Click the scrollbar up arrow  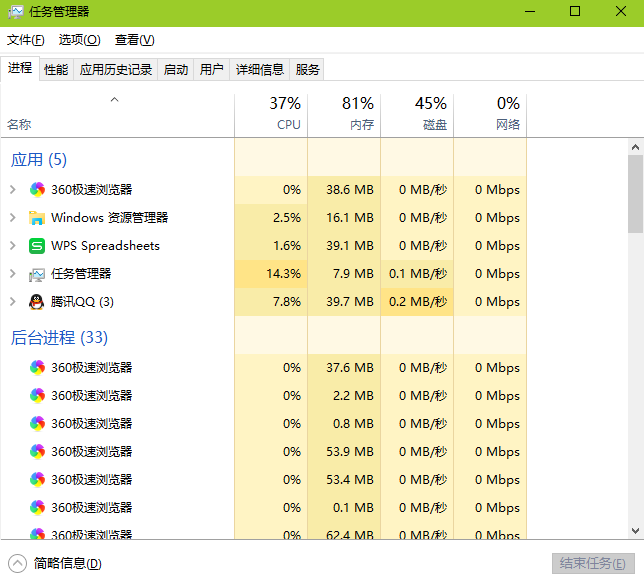click(x=635, y=147)
